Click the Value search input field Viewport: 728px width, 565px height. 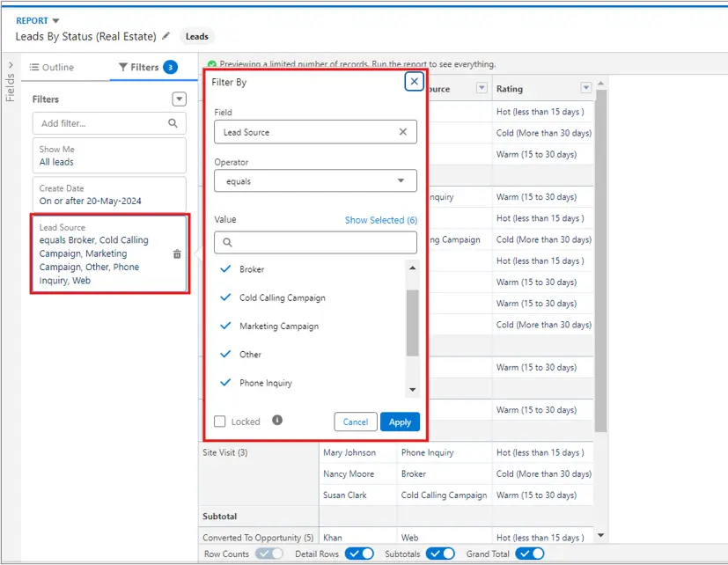point(315,242)
